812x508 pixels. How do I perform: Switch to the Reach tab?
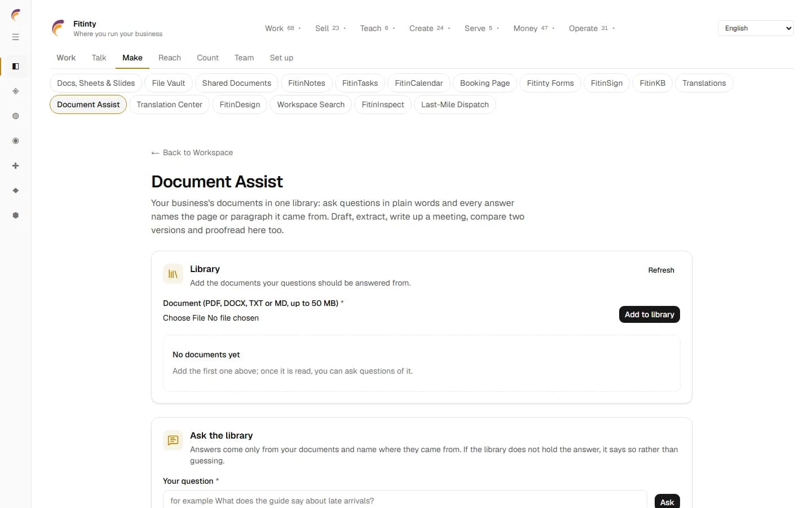point(170,58)
